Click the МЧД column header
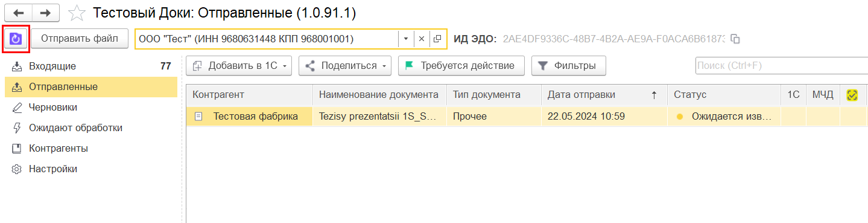The height and width of the screenshot is (223, 868). (823, 95)
